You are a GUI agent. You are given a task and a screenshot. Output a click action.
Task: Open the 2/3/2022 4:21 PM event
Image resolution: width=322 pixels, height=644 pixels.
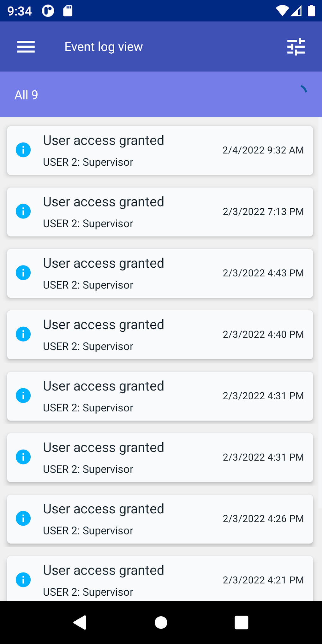[x=160, y=579]
